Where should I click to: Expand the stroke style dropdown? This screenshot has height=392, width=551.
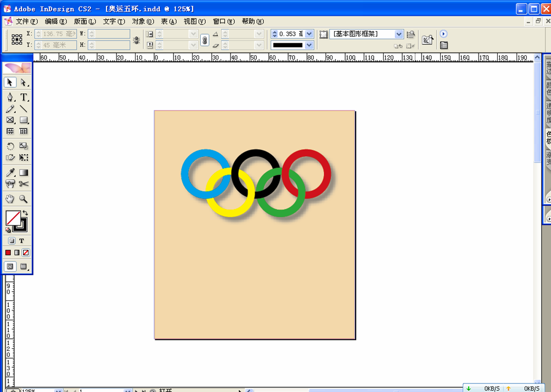click(x=309, y=46)
